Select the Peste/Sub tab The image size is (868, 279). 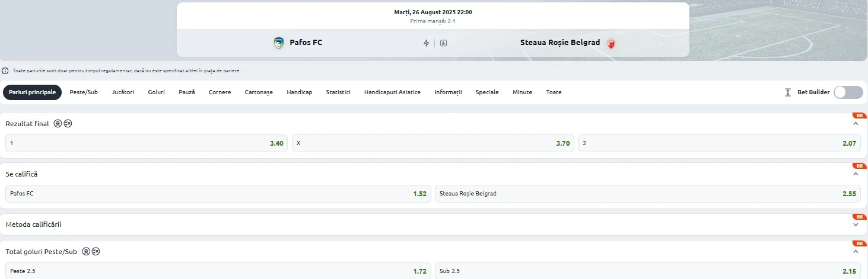tap(84, 92)
